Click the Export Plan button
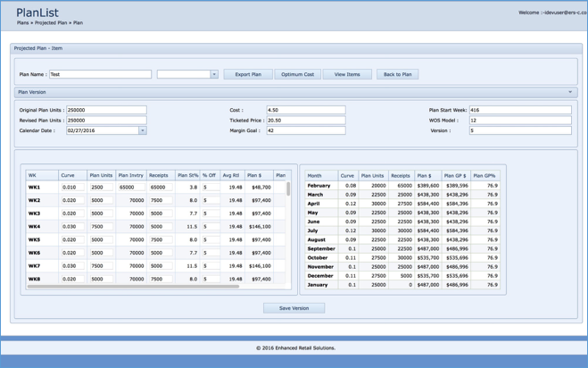 pyautogui.click(x=248, y=75)
